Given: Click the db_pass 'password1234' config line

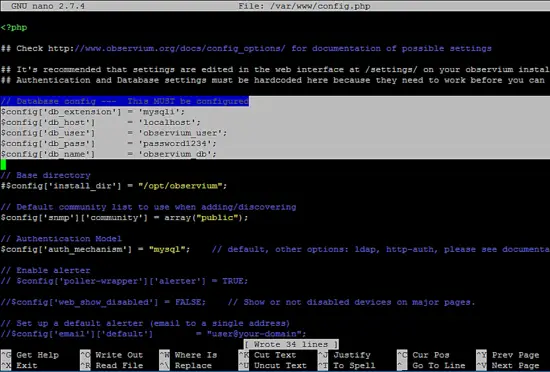Looking at the screenshot, I should pos(109,143).
